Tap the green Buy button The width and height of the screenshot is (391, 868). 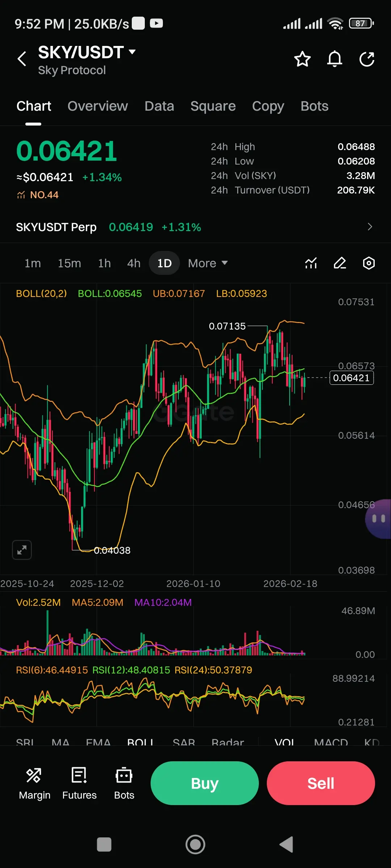pyautogui.click(x=205, y=783)
